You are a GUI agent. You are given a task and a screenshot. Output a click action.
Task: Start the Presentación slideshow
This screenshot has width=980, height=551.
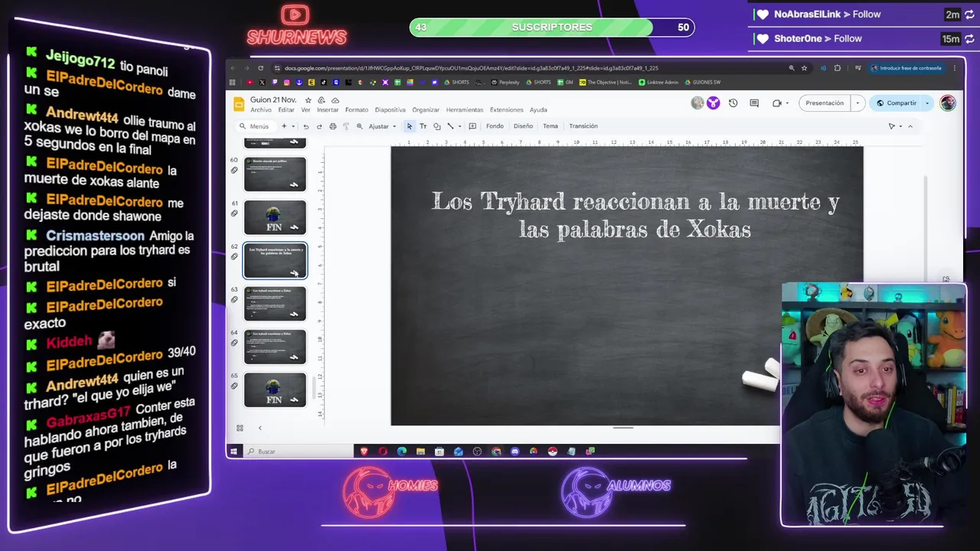tap(825, 103)
